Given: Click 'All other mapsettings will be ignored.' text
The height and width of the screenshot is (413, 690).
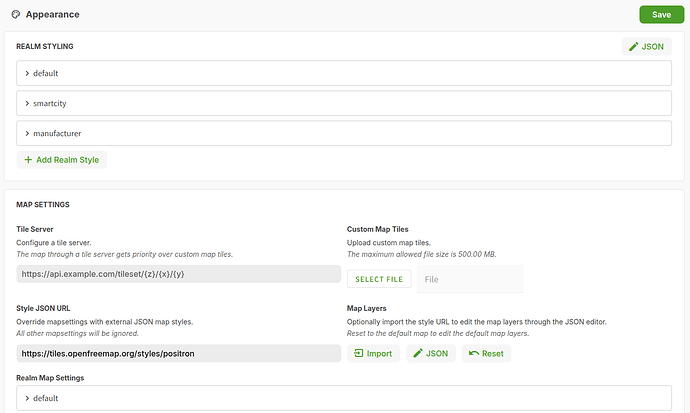Looking at the screenshot, I should coord(77,333).
